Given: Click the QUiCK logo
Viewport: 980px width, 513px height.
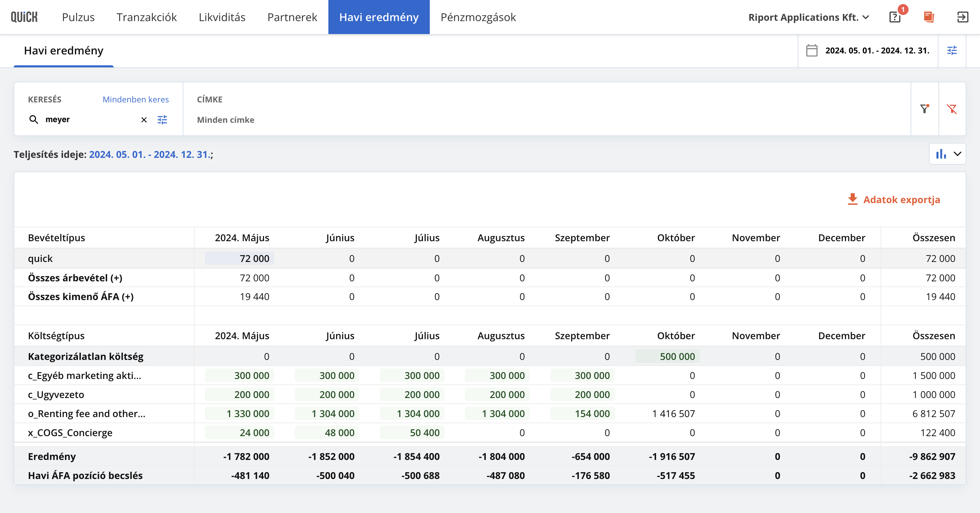Looking at the screenshot, I should [24, 17].
